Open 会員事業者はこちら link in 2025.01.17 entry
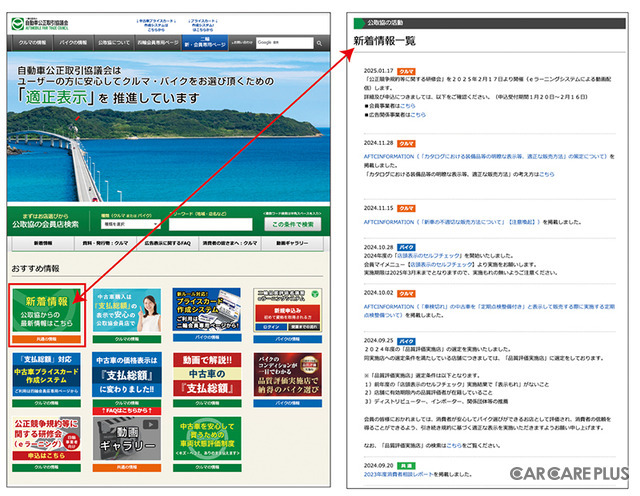 pyautogui.click(x=407, y=106)
